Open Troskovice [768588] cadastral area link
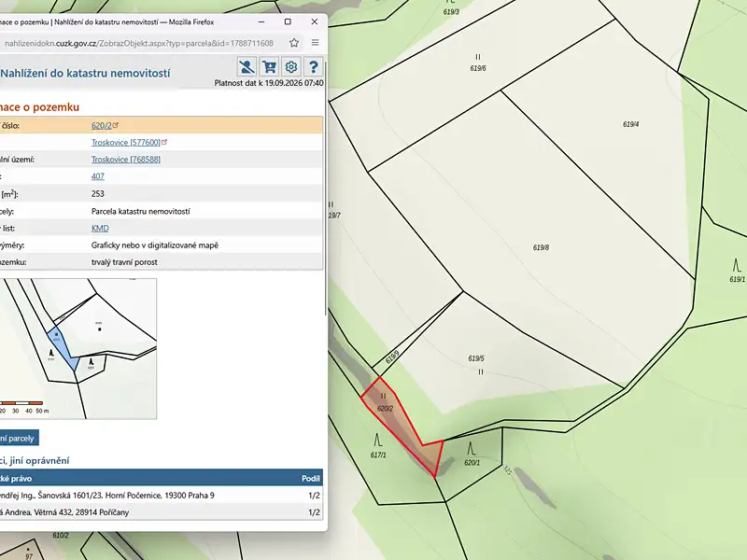This screenshot has width=747, height=560. (x=126, y=160)
